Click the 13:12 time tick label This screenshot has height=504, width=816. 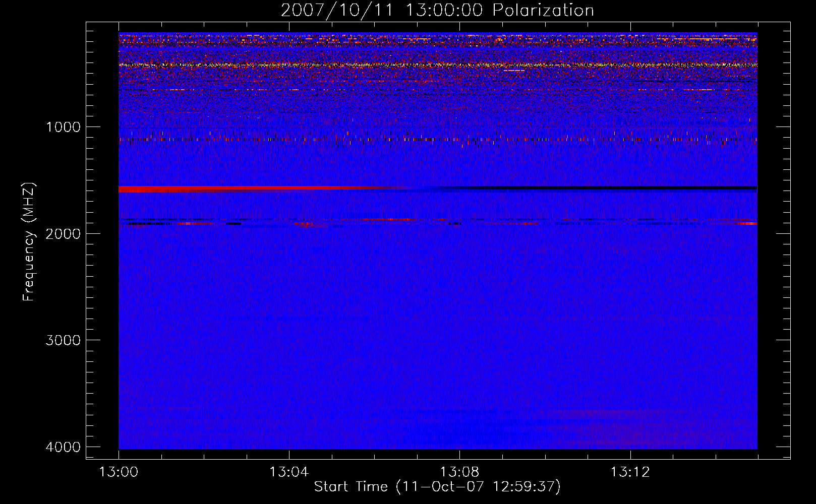point(630,472)
